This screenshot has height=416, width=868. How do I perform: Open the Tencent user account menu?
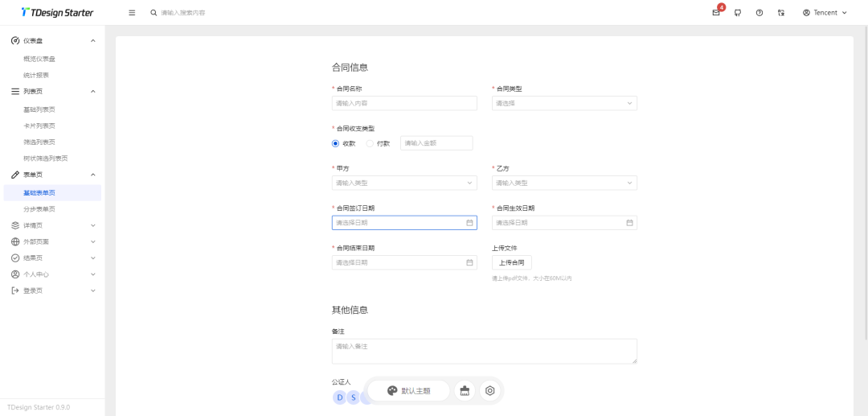[x=825, y=13]
